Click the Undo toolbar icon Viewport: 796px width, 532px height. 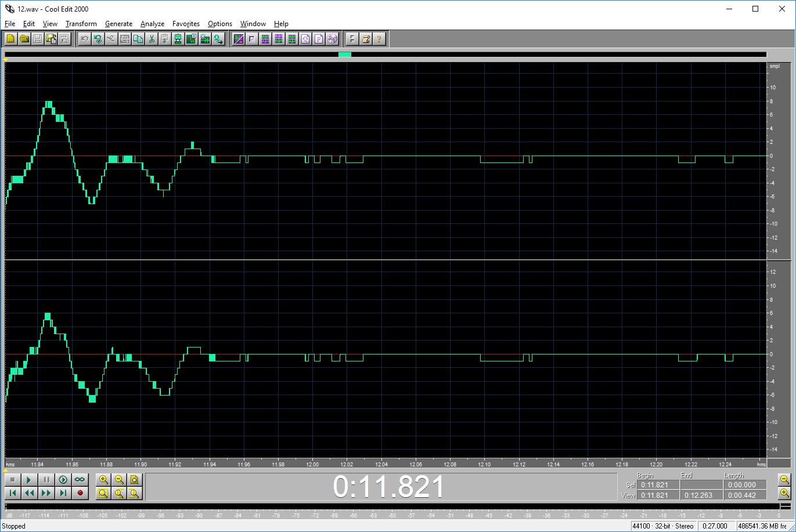coord(84,39)
